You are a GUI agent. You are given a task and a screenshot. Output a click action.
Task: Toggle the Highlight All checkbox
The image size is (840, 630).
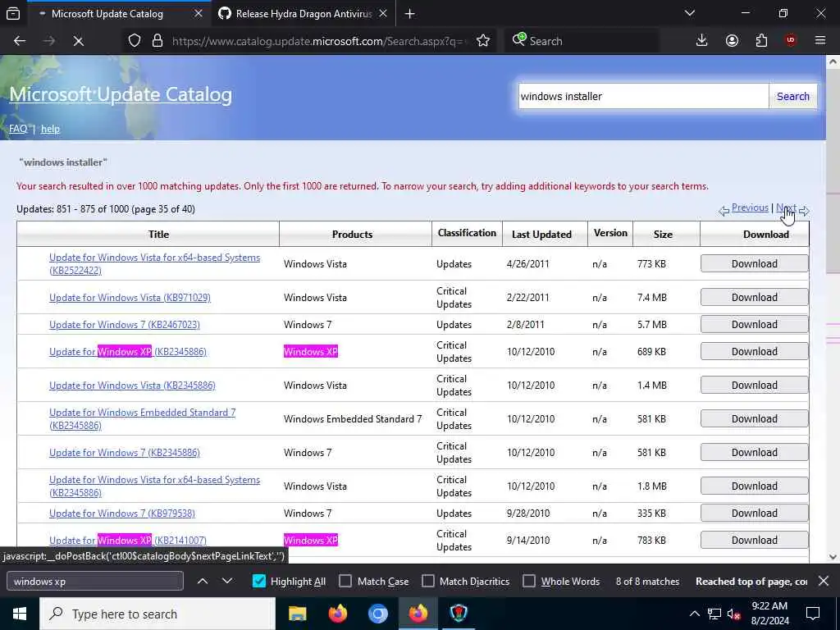[258, 582]
